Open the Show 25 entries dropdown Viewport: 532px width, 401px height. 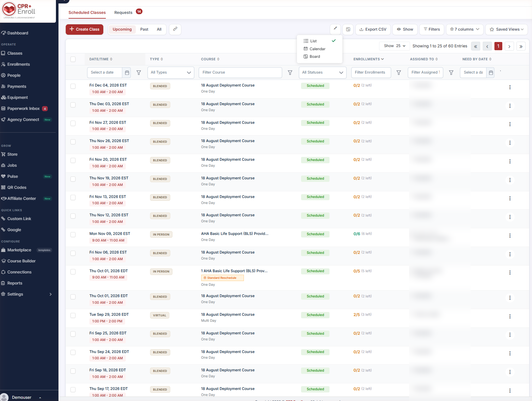click(394, 46)
